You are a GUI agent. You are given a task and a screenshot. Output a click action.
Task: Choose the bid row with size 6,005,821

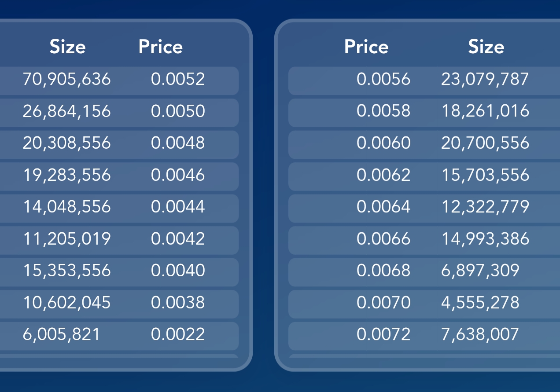pyautogui.click(x=119, y=336)
